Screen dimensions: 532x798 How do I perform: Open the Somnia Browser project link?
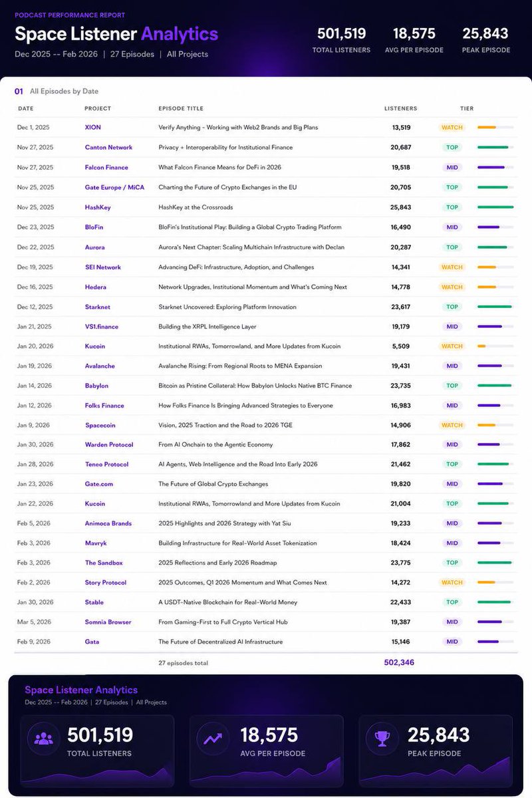click(x=108, y=622)
